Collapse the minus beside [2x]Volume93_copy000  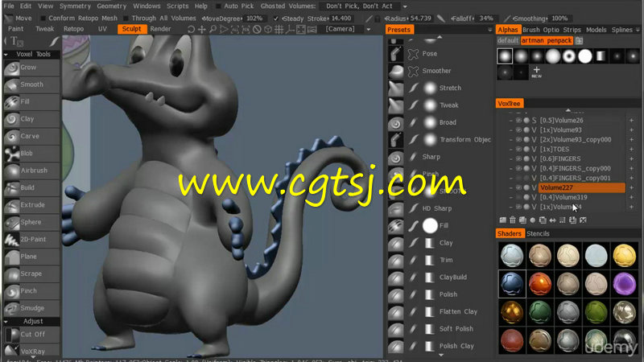[510, 140]
